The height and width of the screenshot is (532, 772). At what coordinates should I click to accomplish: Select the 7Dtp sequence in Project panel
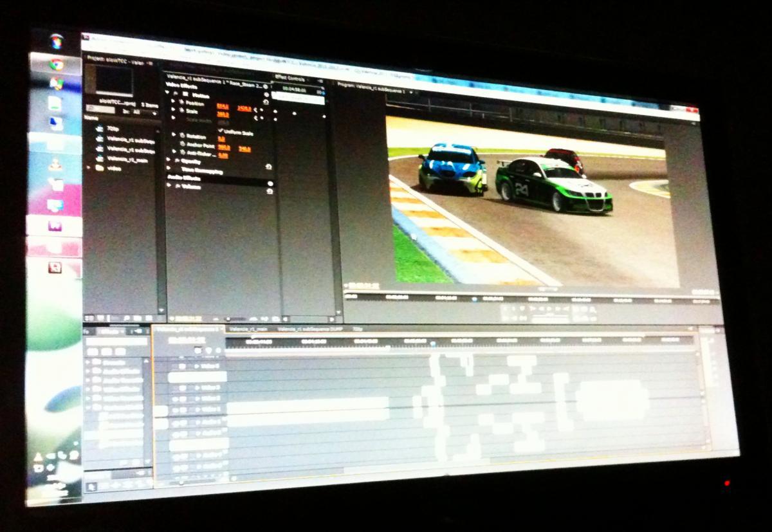click(113, 129)
